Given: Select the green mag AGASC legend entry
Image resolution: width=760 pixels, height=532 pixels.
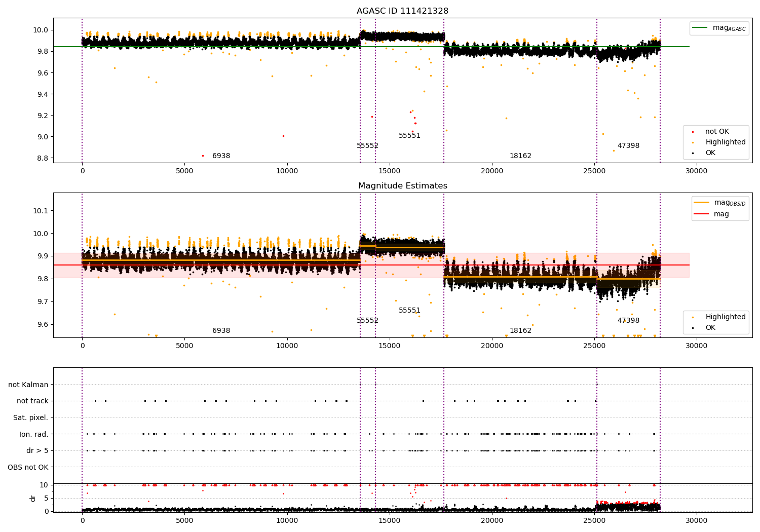Looking at the screenshot, I should 719,28.
